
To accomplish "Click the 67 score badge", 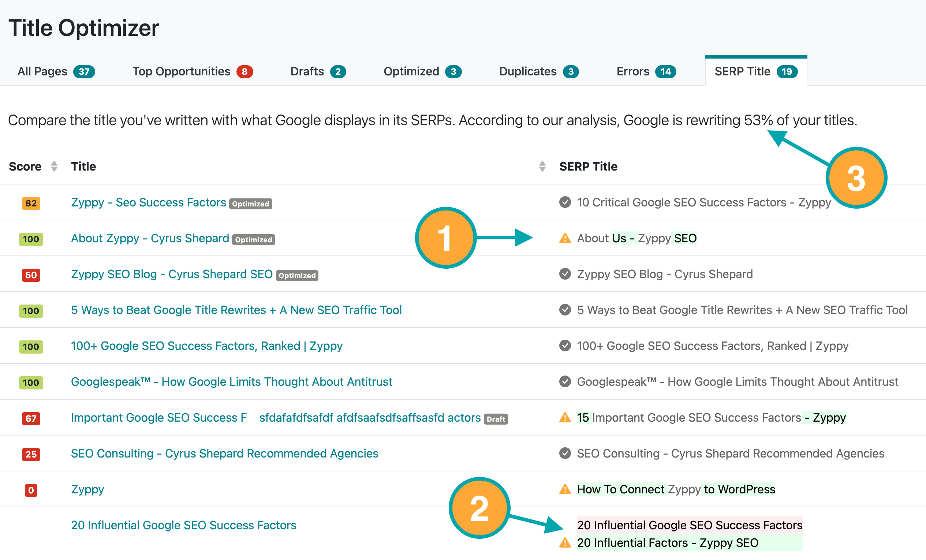I will pos(31,419).
